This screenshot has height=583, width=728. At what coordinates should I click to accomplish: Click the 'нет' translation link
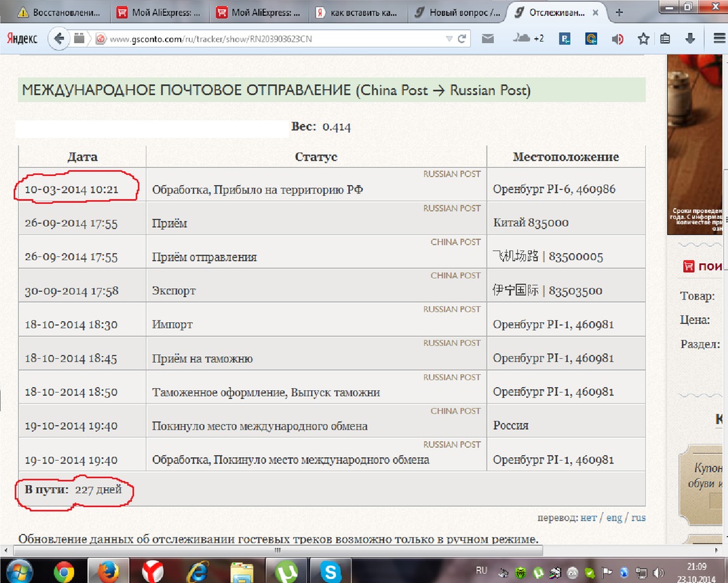coord(588,517)
